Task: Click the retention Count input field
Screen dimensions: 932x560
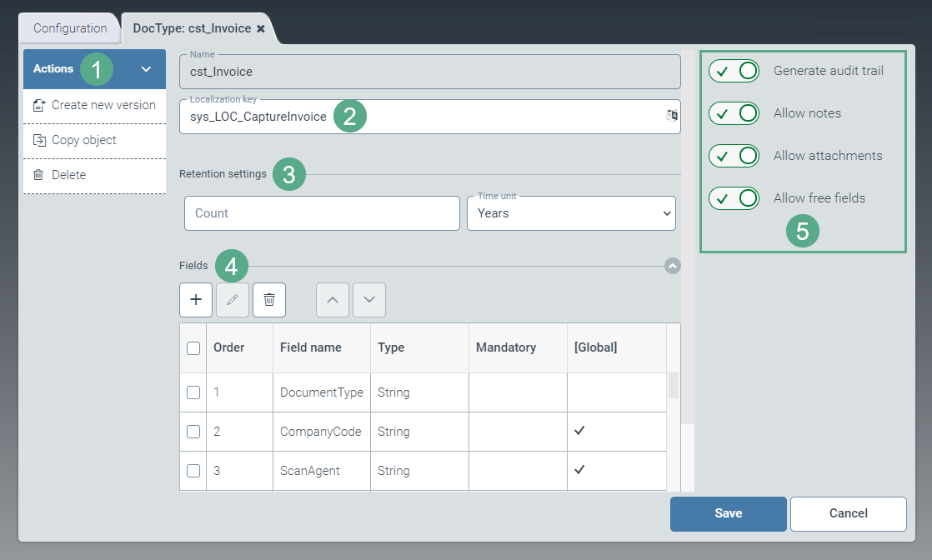Action: click(322, 213)
